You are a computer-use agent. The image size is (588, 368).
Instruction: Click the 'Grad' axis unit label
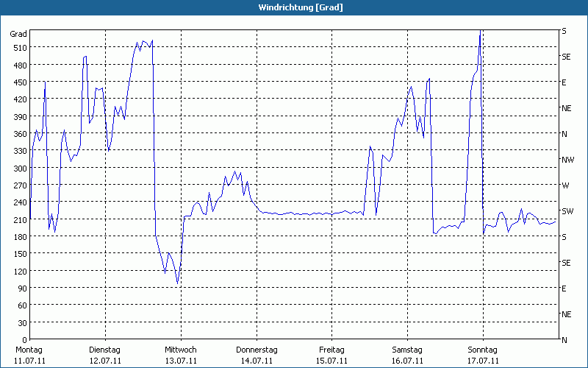[x=18, y=34]
